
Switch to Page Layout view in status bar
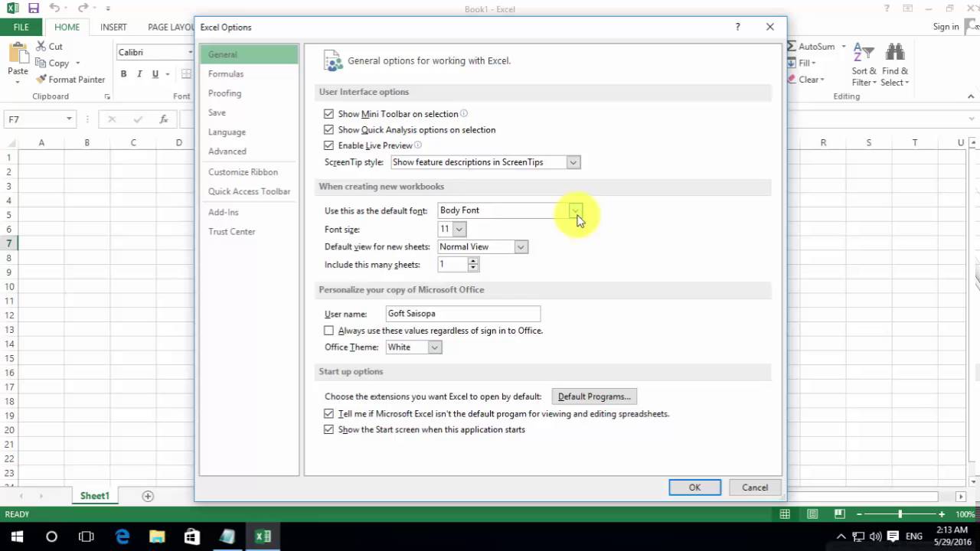(x=812, y=514)
